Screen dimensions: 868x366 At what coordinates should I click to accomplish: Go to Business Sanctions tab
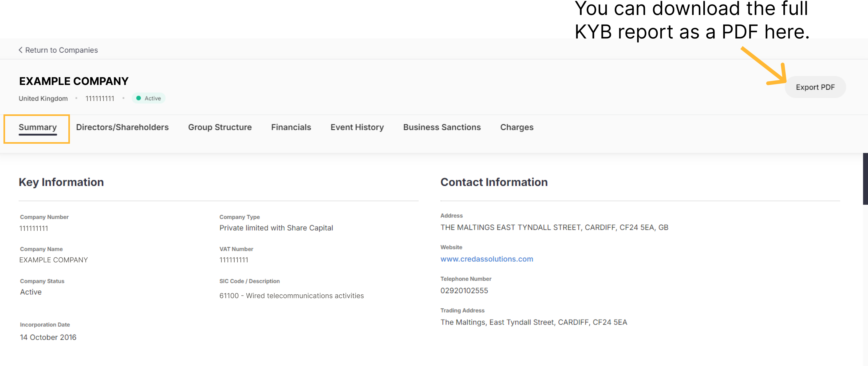(442, 127)
